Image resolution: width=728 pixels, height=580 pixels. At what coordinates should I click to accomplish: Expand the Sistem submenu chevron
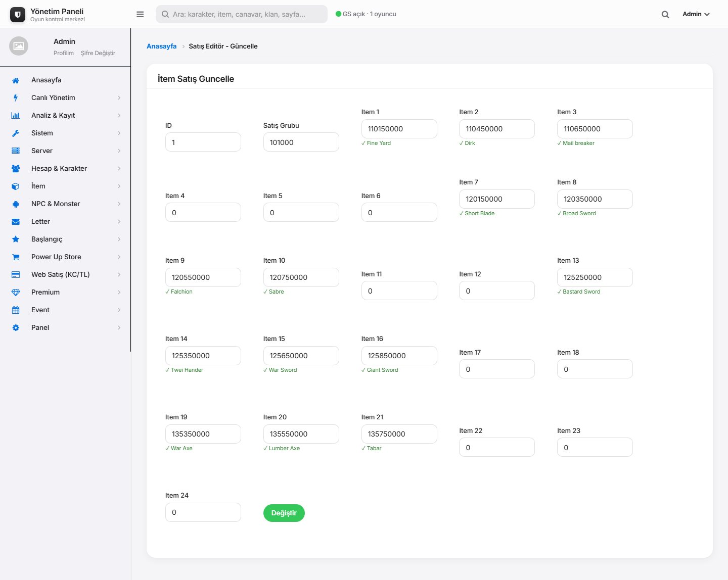119,133
